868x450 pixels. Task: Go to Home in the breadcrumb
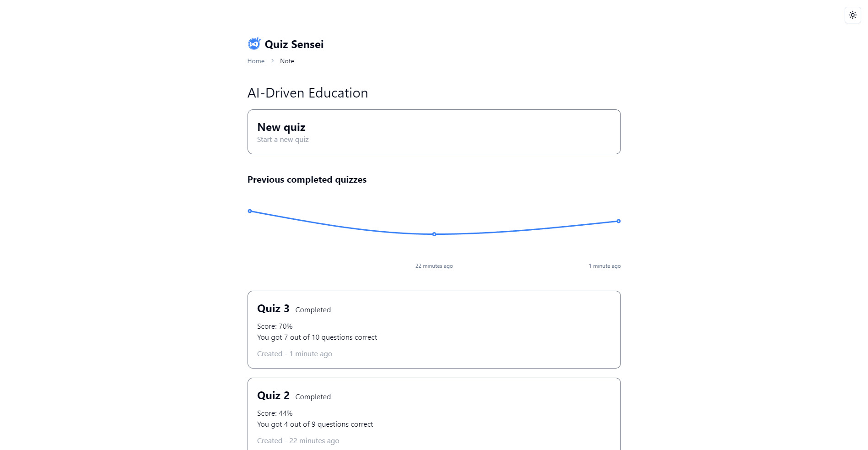(x=256, y=61)
